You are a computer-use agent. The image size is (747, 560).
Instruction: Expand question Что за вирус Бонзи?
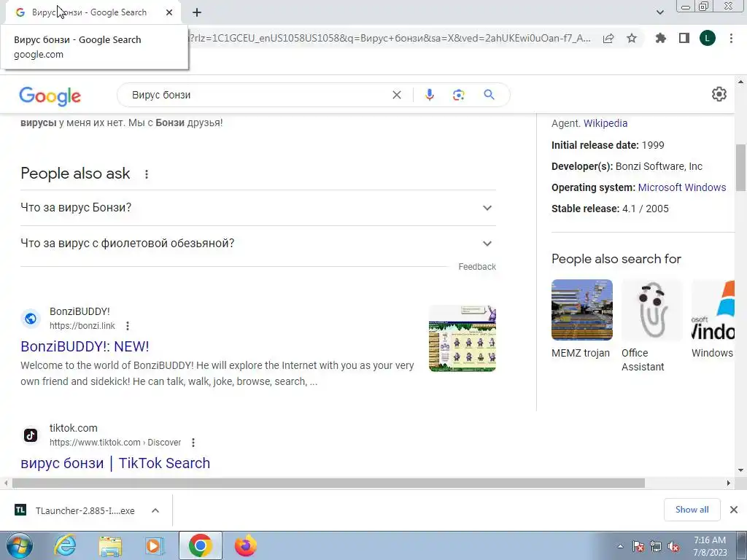(x=258, y=208)
